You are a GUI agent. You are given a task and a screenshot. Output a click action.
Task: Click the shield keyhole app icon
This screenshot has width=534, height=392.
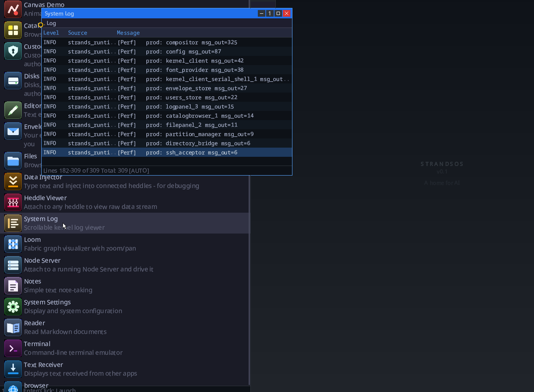(x=13, y=51)
